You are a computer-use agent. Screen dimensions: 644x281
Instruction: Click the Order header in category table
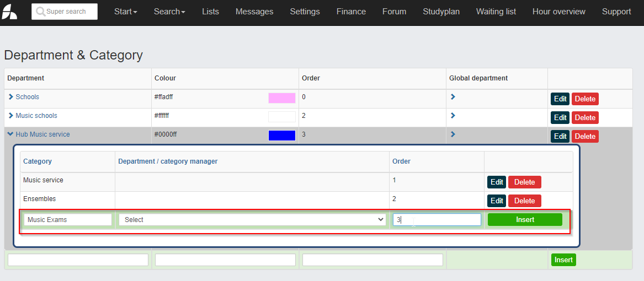click(x=401, y=161)
